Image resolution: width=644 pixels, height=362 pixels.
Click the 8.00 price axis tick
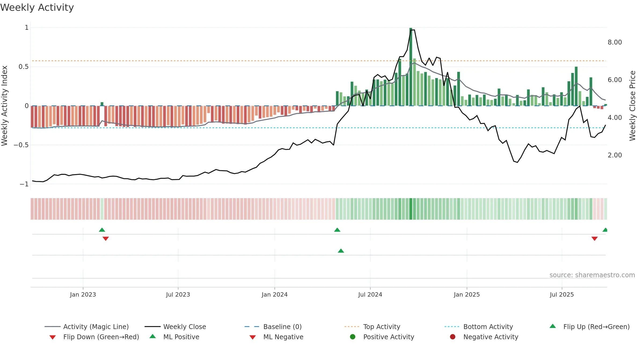[615, 42]
